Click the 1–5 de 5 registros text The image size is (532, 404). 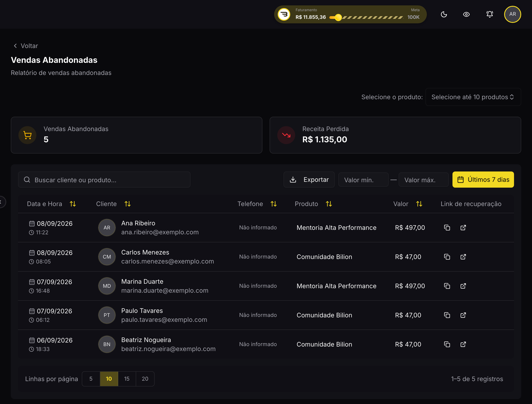click(477, 379)
